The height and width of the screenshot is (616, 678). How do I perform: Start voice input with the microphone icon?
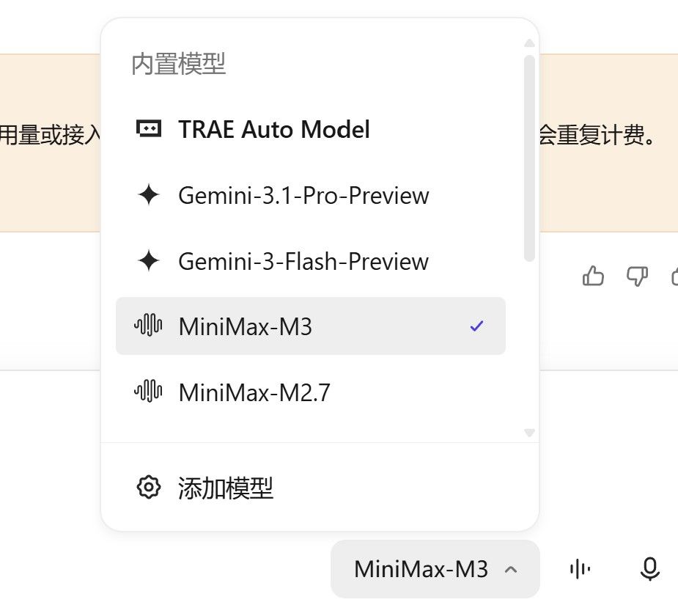649,569
